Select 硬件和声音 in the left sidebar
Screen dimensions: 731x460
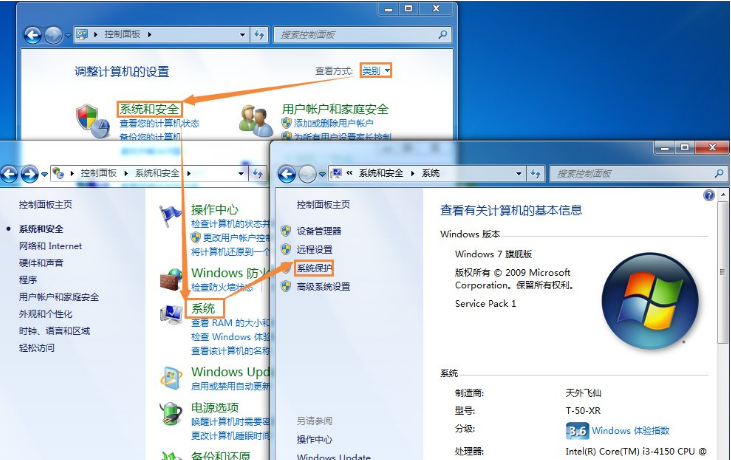[x=41, y=263]
